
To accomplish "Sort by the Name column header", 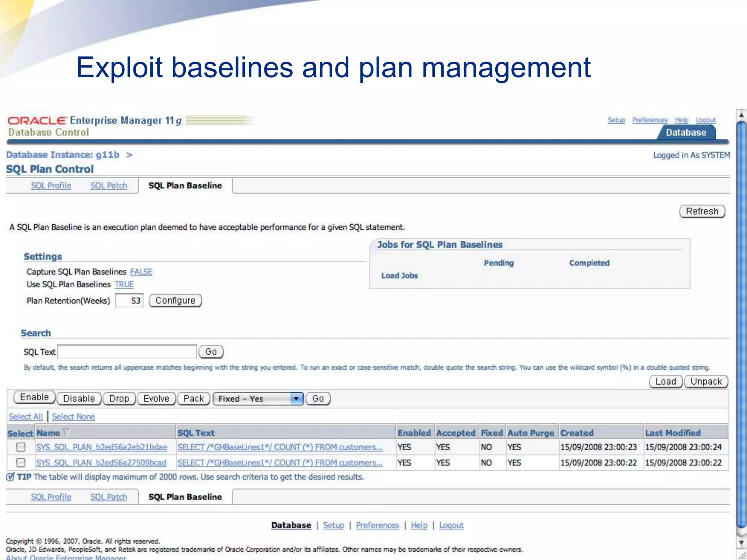I will (48, 433).
